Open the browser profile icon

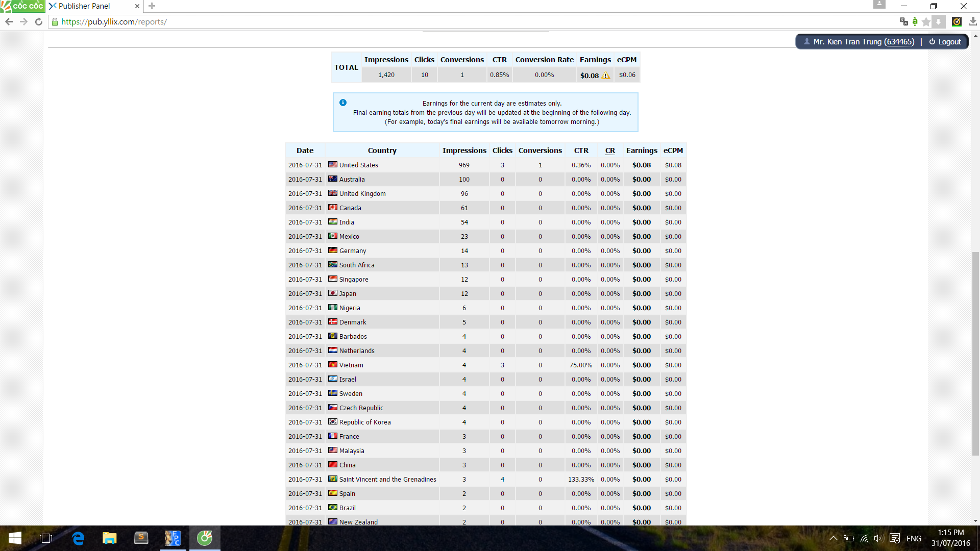[879, 5]
